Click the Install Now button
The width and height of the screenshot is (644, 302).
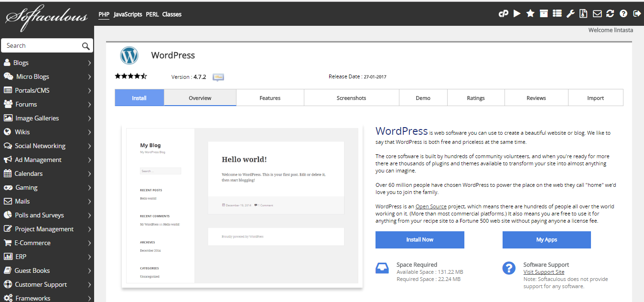(420, 240)
